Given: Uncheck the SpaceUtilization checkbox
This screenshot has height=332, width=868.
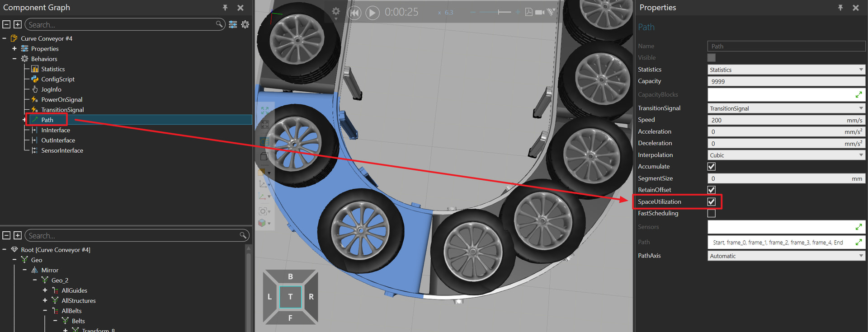Looking at the screenshot, I should pos(712,202).
